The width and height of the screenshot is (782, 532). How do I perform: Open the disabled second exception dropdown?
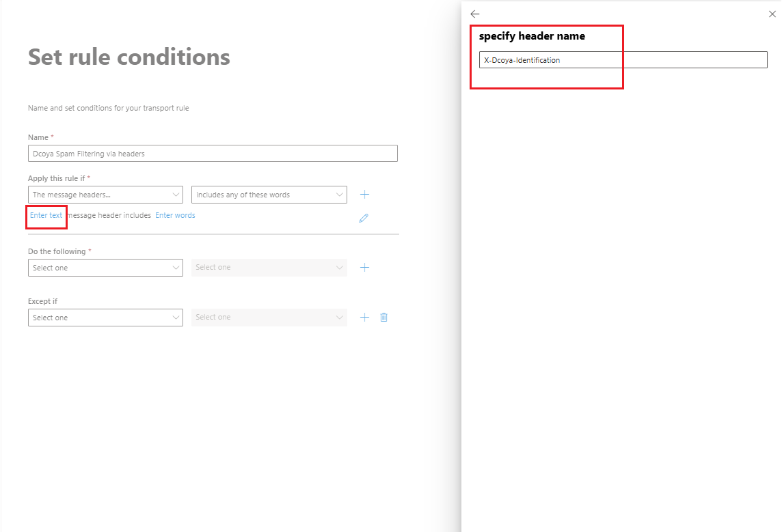(x=269, y=318)
